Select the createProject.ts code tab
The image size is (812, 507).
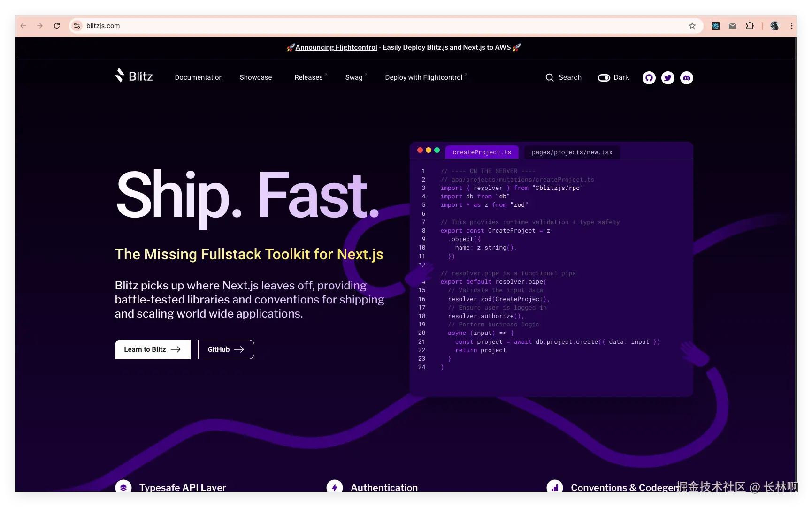[x=482, y=152]
